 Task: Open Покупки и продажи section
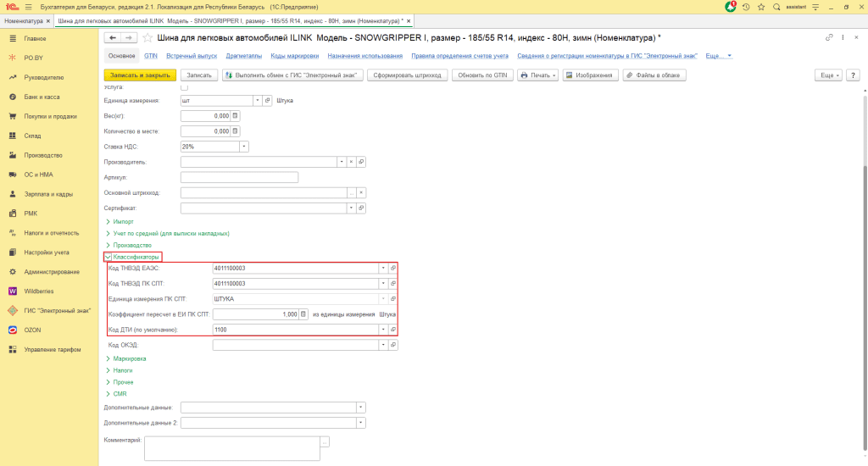48,116
